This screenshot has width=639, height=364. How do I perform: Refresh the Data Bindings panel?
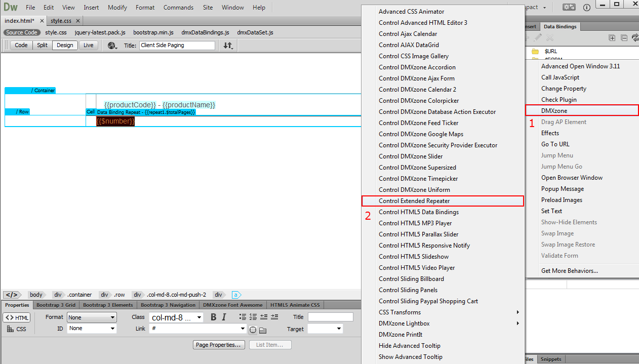pos(635,38)
